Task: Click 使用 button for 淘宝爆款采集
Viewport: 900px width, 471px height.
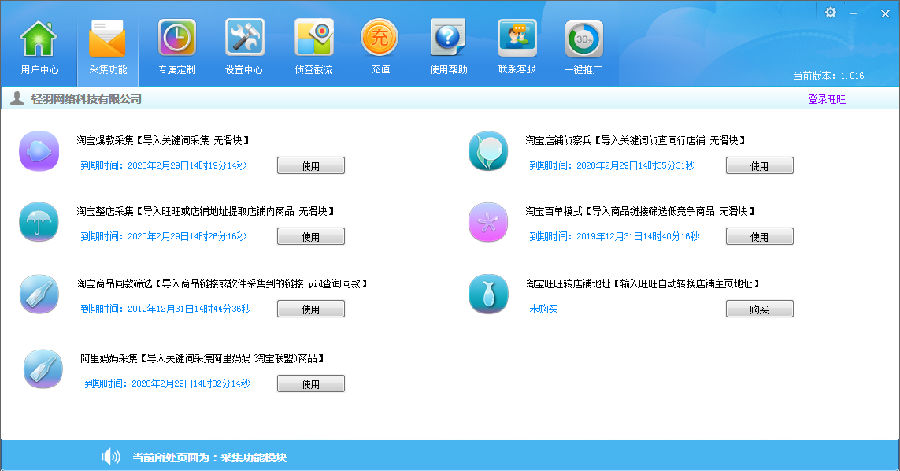Action: tap(311, 165)
